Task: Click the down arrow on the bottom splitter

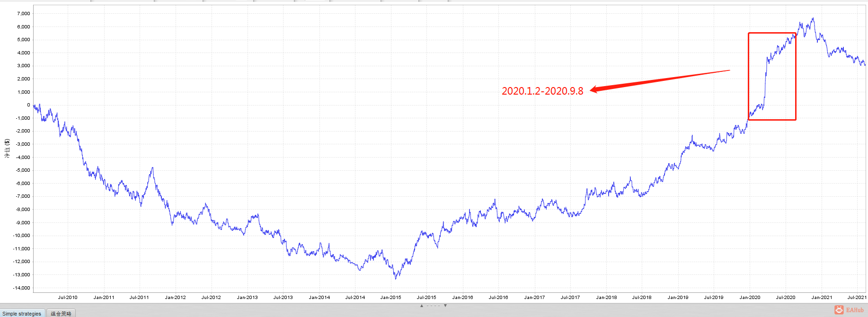Action: tap(445, 306)
